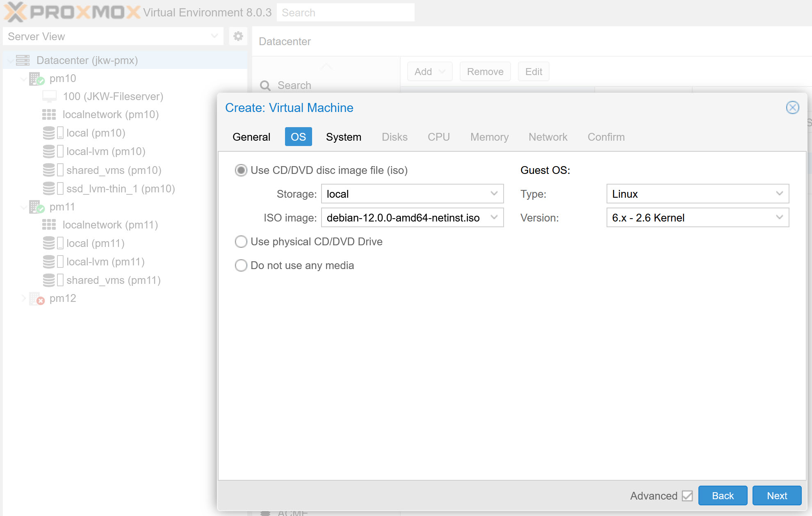Click the localnetwork (pm10) network icon
This screenshot has height=516, width=812.
point(49,114)
